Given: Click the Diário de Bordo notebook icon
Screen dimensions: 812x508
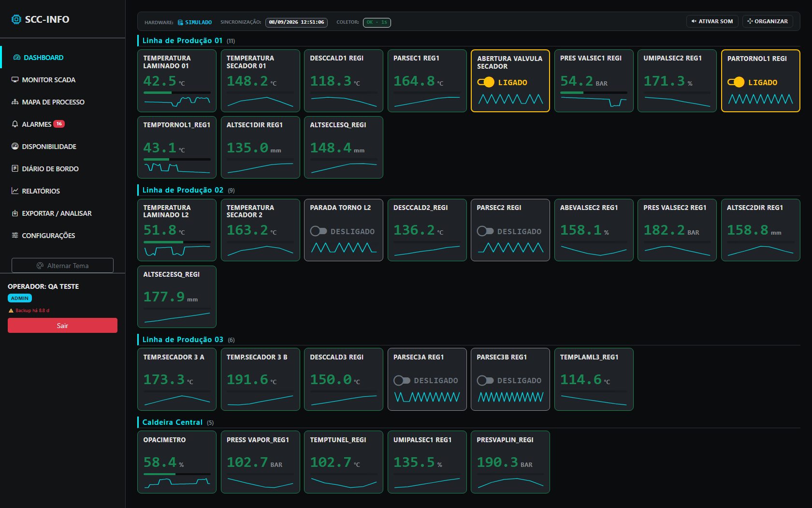Looking at the screenshot, I should pyautogui.click(x=15, y=168).
